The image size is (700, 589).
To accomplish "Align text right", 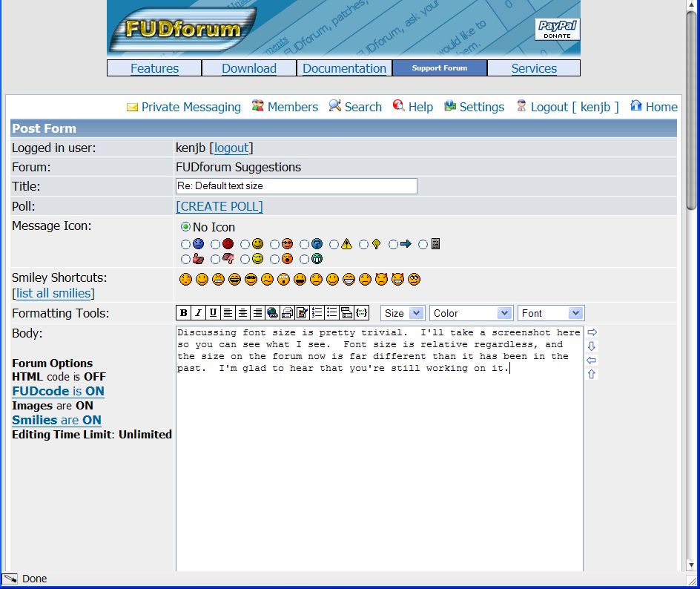I will tap(257, 313).
